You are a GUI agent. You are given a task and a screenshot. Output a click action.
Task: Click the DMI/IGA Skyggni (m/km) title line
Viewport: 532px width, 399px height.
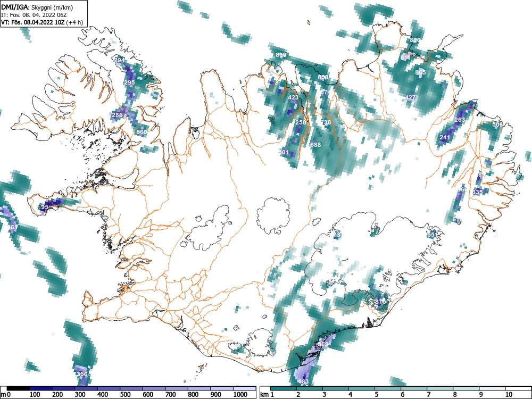tap(37, 7)
